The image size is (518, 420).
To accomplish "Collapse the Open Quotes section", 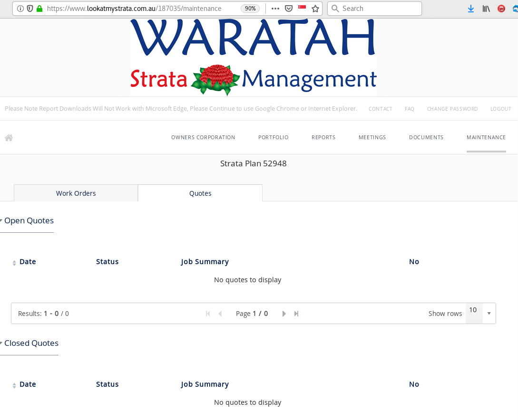I will [x=27, y=221].
